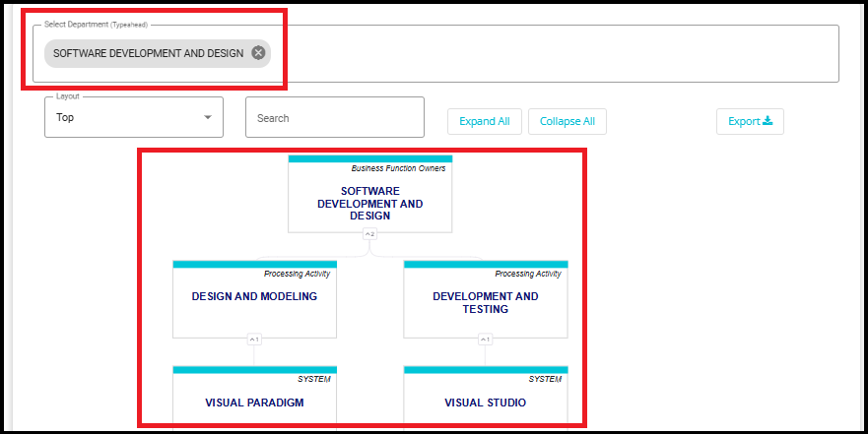This screenshot has height=434, width=868.
Task: Open the Layout dropdown arrow
Action: [207, 117]
